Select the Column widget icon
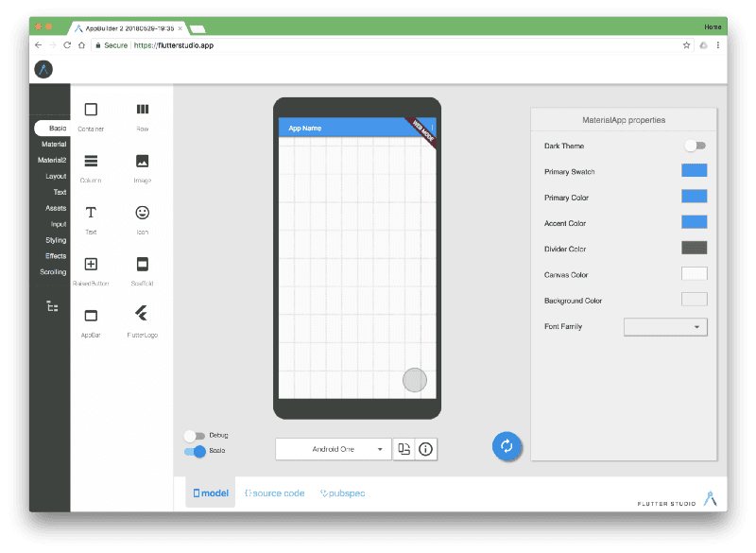The width and height of the screenshot is (756, 553). (x=91, y=161)
